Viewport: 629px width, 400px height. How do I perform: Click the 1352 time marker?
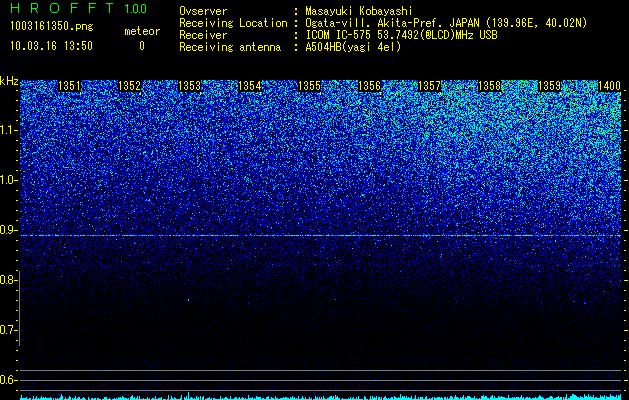130,86
